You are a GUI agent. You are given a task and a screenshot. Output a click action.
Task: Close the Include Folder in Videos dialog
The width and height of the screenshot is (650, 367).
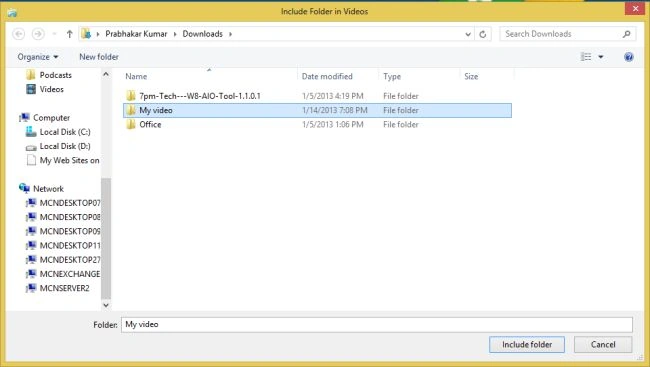coord(635,9)
